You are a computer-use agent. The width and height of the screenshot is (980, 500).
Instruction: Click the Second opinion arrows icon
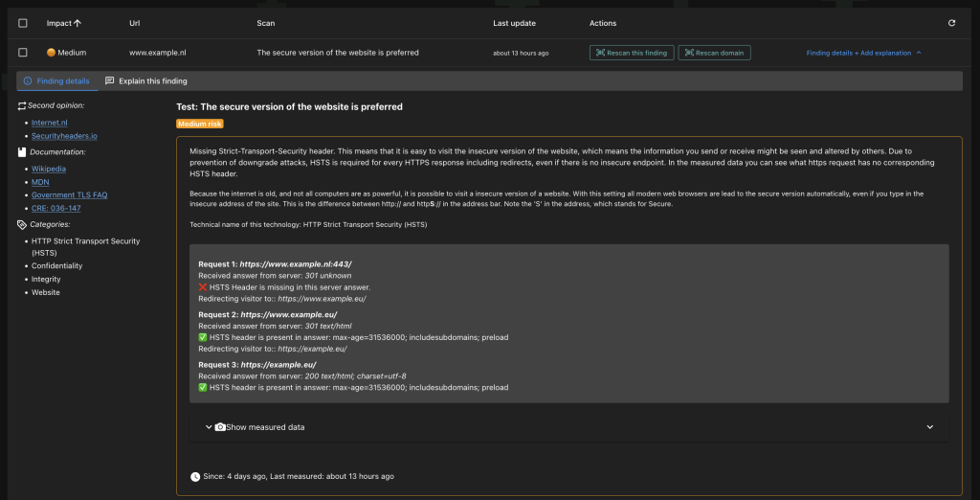[22, 105]
